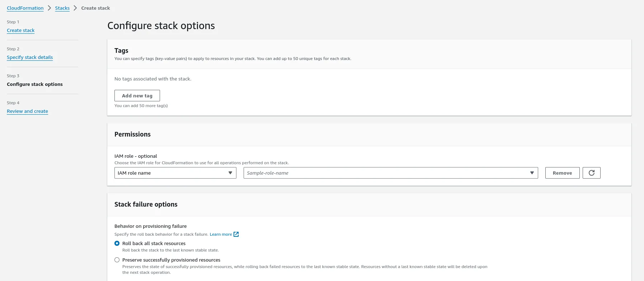Click the refresh IAM roles icon button
This screenshot has height=281, width=644.
pyautogui.click(x=591, y=173)
